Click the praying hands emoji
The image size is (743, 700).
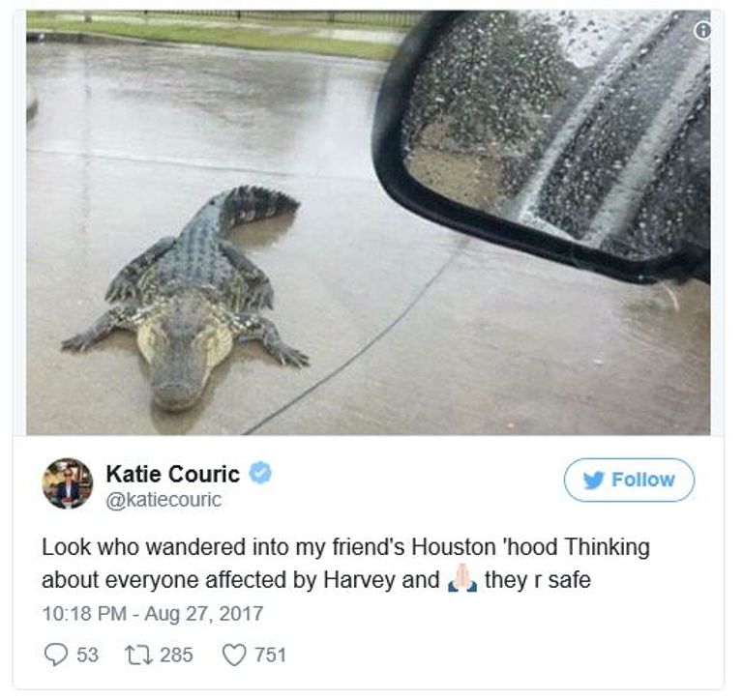pyautogui.click(x=462, y=578)
